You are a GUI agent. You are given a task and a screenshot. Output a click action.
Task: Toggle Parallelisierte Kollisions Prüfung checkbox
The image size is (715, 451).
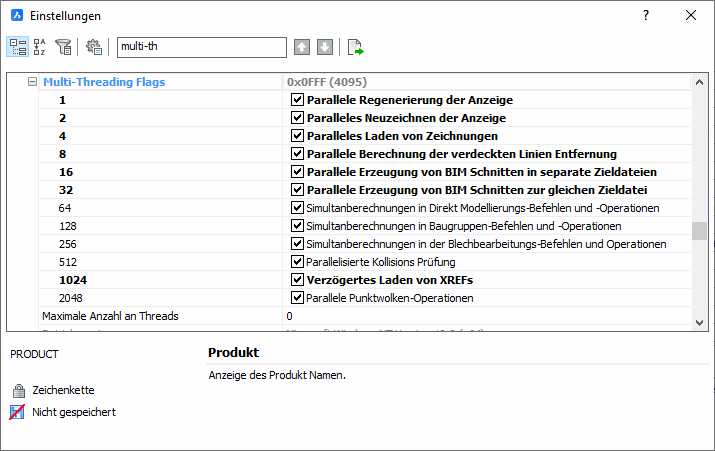coord(297,262)
